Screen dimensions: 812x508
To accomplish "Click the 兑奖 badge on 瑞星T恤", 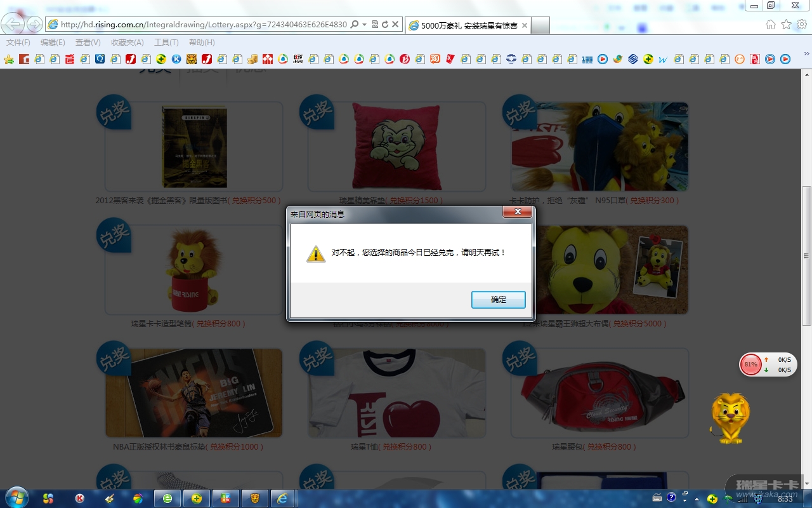I will tap(317, 359).
